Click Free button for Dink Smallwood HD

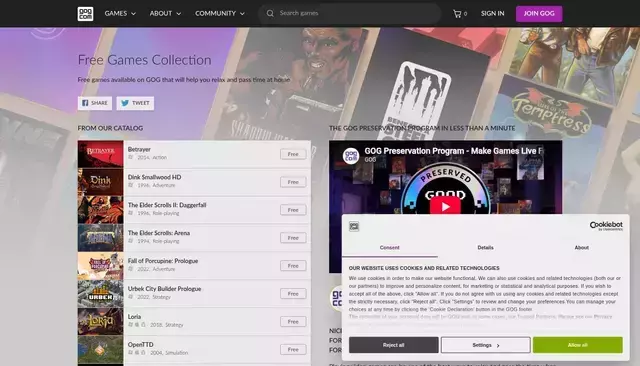coord(293,182)
